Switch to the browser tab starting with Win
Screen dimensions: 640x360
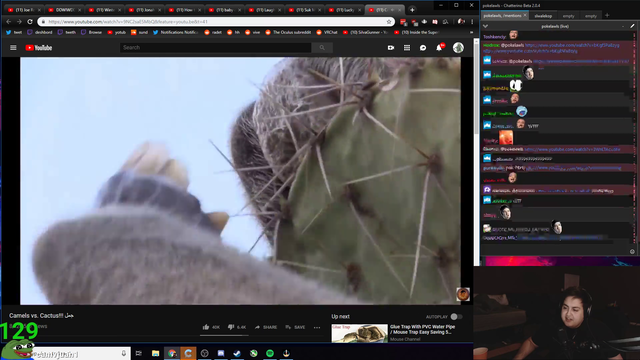coord(104,10)
